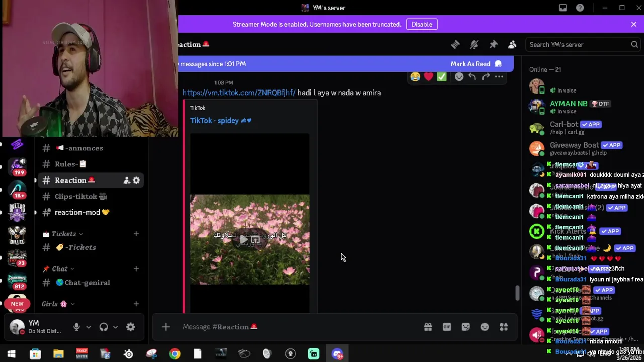Click the message attachment plus button
The height and width of the screenshot is (362, 644).
coord(166,327)
